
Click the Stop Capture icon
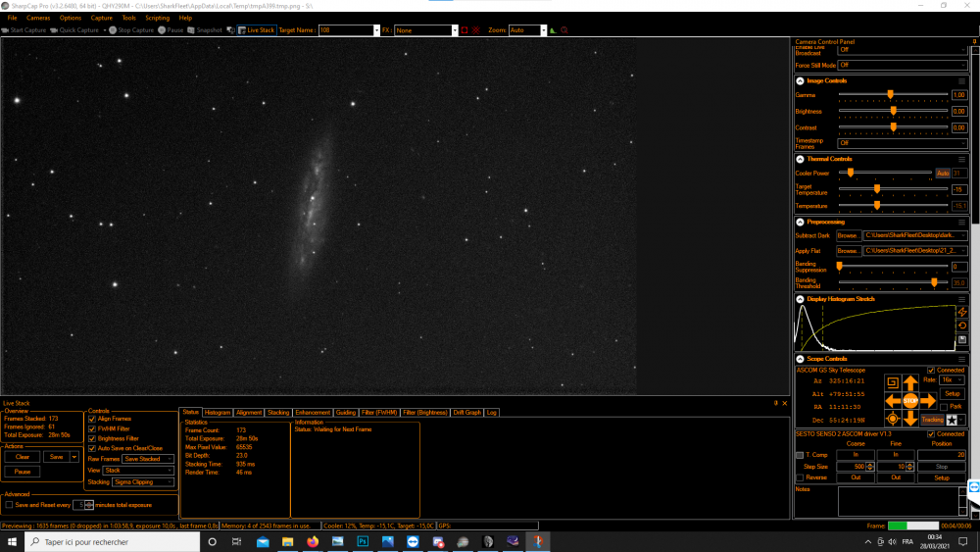point(113,30)
